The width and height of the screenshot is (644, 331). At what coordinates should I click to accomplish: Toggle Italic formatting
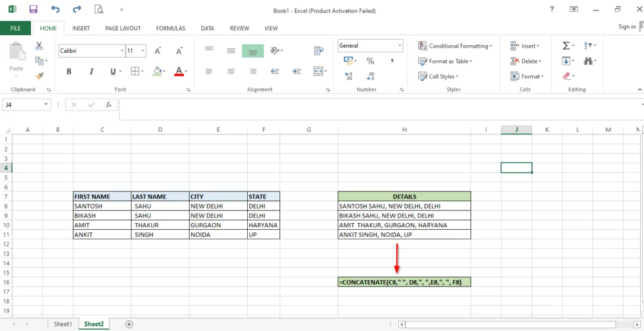click(92, 72)
